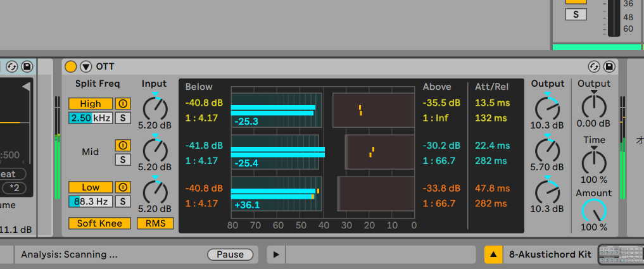Viewport: 644px width, 269px height.
Task: Select the 2.50 kHz split frequency field
Action: (x=91, y=118)
